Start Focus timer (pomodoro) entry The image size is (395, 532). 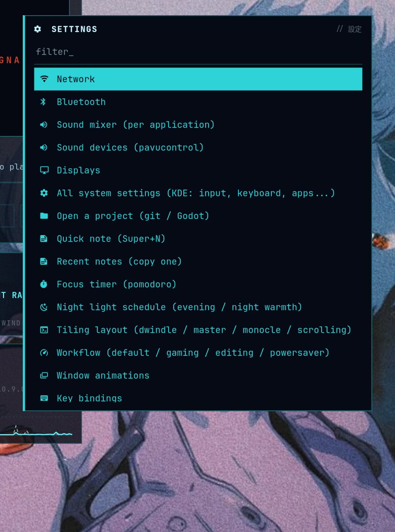click(x=198, y=284)
